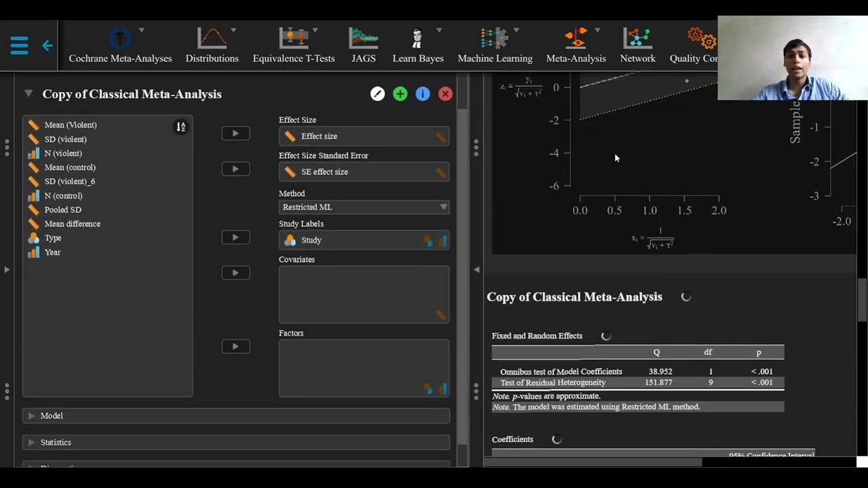Open the Machine Learning module
This screenshot has width=868, height=488.
495,45
